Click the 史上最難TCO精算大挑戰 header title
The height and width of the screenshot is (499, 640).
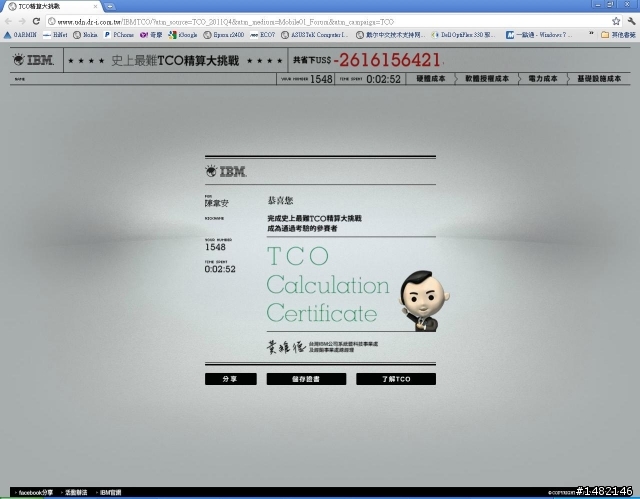tap(175, 60)
